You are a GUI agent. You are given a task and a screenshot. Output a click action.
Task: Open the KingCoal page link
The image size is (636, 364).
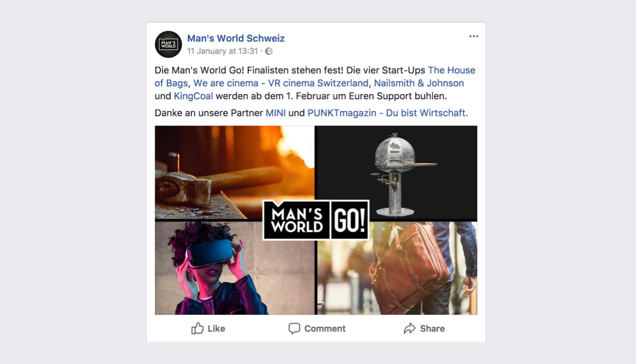pos(193,96)
